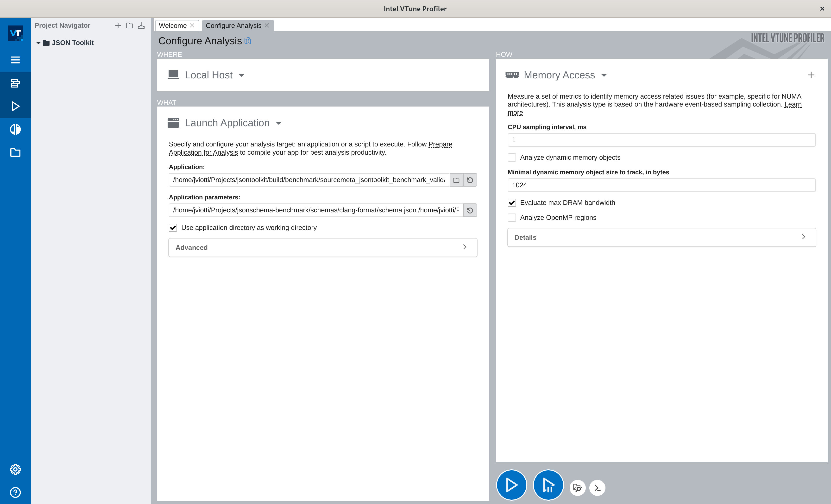Screen dimensions: 831x504
Task: Edit minimal dynamic memory object size field
Action: (x=662, y=185)
